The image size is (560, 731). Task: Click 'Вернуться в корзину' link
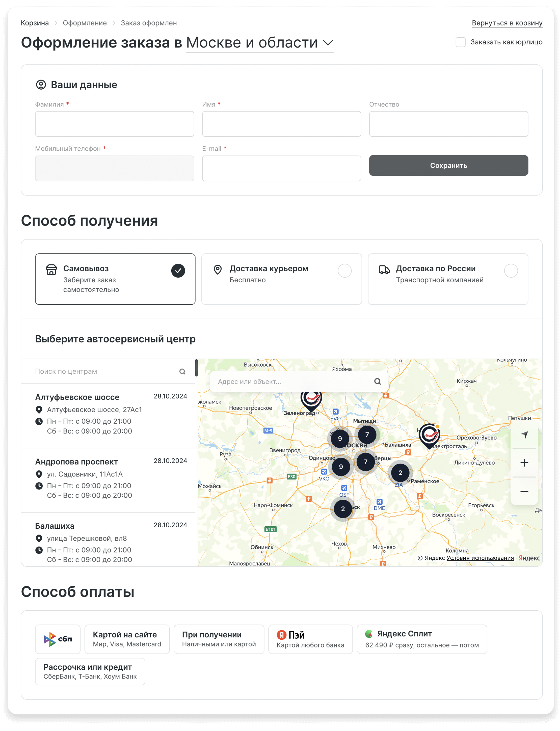point(507,23)
